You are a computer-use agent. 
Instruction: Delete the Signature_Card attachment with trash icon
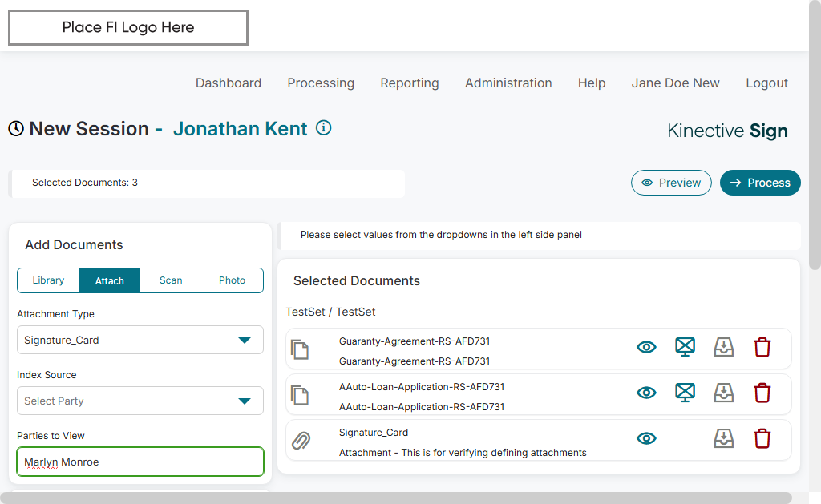click(x=762, y=438)
